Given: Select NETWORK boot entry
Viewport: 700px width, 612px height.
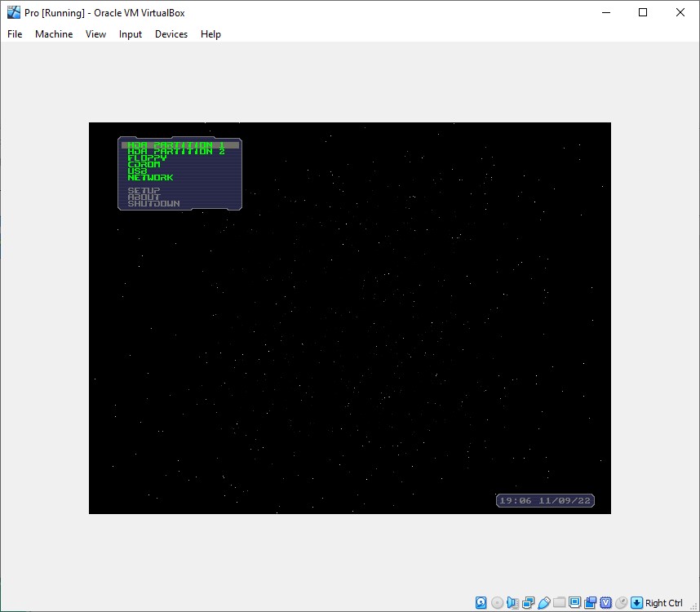Looking at the screenshot, I should coord(150,177).
